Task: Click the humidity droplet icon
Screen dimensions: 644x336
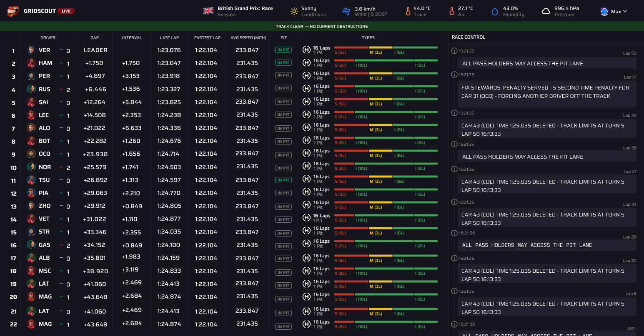Action: 495,11
